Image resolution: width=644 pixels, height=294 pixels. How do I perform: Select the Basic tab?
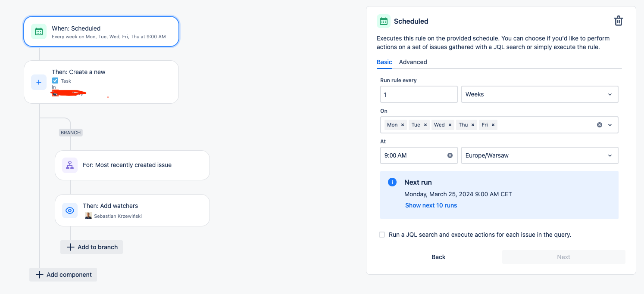point(384,62)
